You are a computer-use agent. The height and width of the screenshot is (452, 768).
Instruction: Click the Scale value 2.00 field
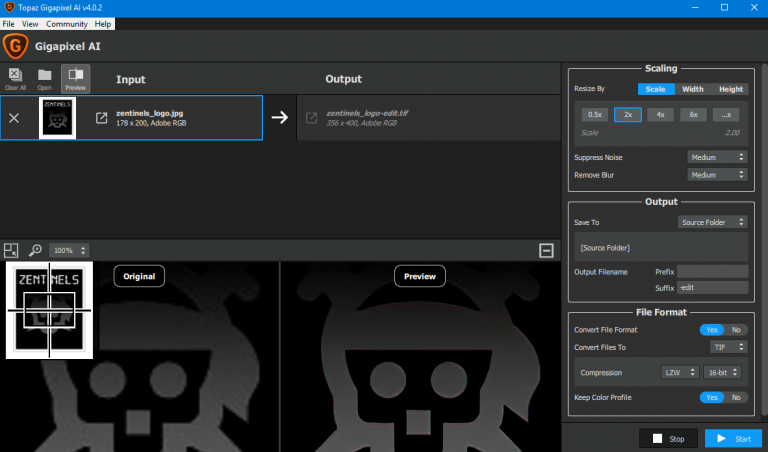pos(732,133)
